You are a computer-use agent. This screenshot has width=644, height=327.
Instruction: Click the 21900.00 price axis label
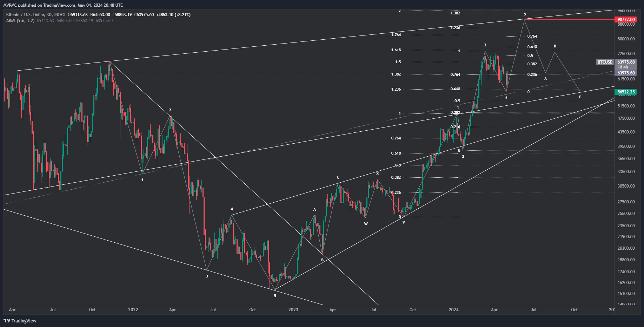click(626, 237)
